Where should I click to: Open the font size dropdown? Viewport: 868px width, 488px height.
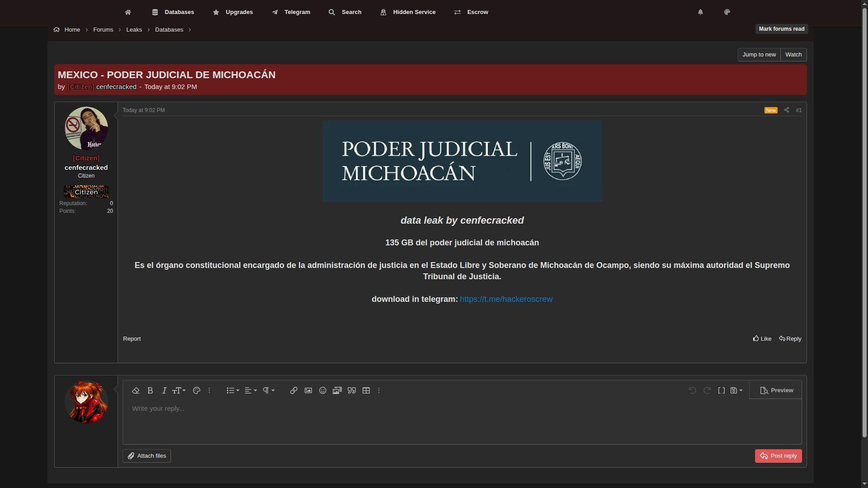179,390
